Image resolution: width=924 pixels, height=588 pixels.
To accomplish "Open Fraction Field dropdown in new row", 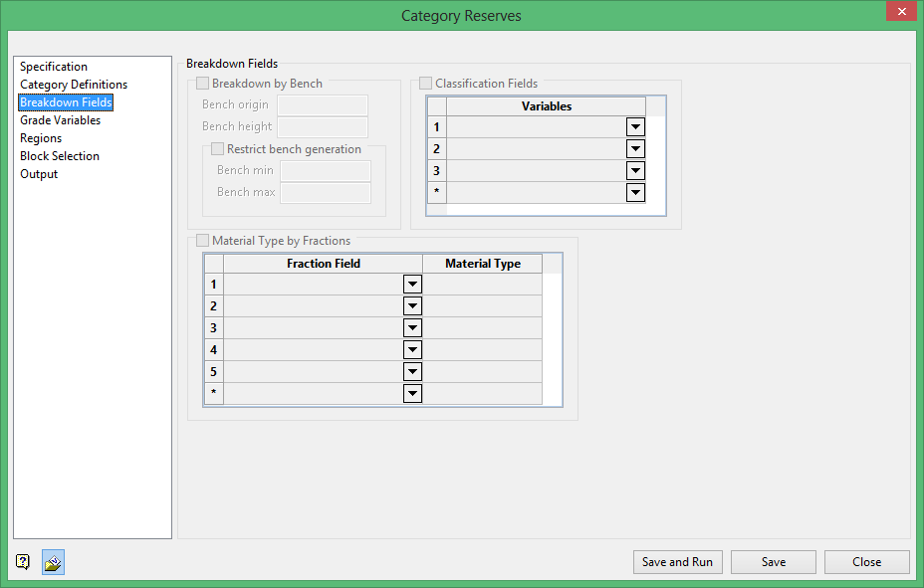I will [x=412, y=394].
